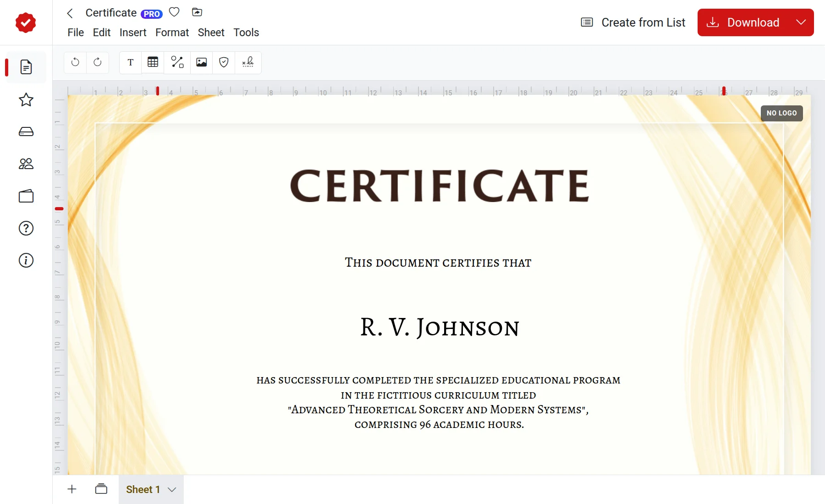The width and height of the screenshot is (825, 504).
Task: Click the PRO badge
Action: coord(152,14)
